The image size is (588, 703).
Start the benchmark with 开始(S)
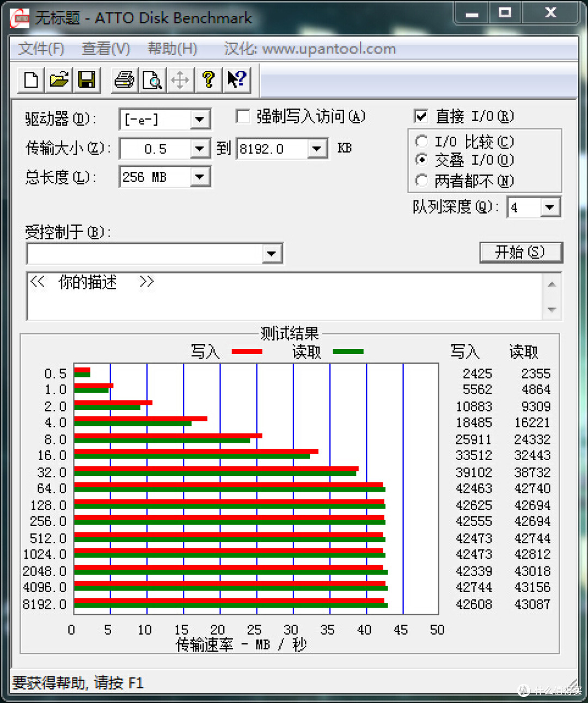tap(520, 252)
